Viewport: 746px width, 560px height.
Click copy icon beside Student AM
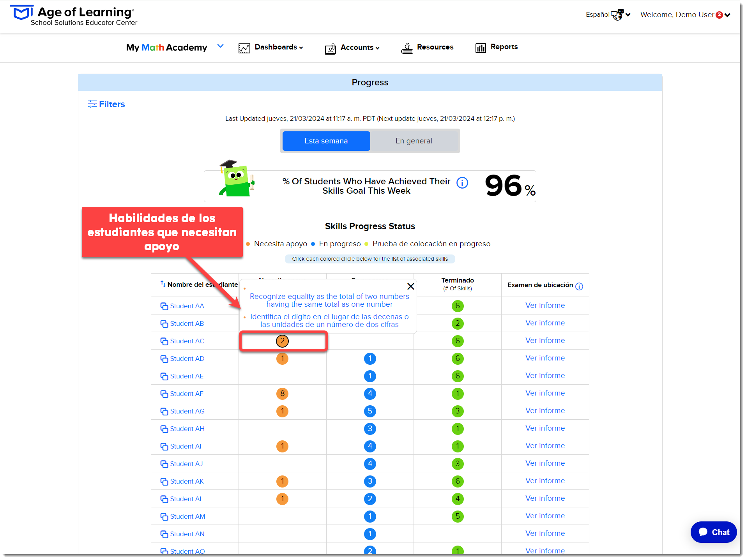(164, 517)
